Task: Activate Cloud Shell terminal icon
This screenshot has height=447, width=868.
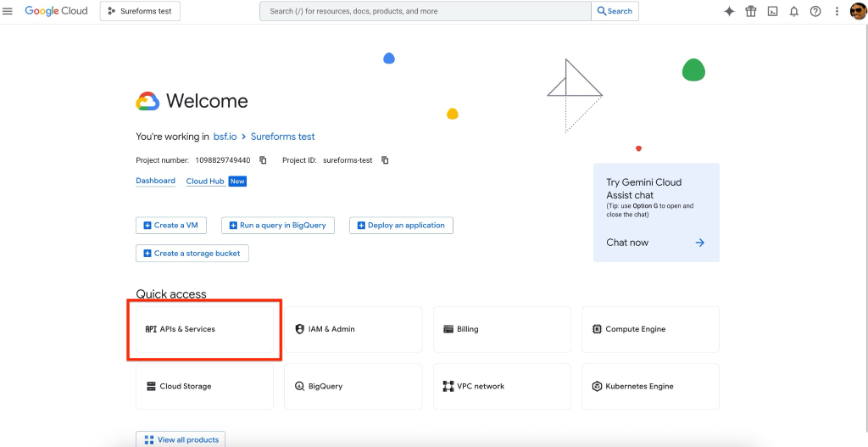Action: [x=772, y=11]
